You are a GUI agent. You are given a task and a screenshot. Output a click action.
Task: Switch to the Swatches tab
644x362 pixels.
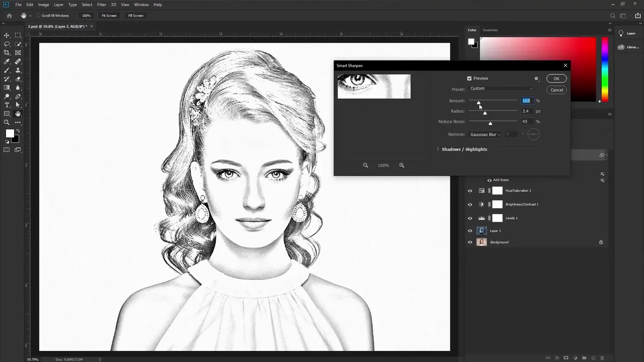pos(490,30)
